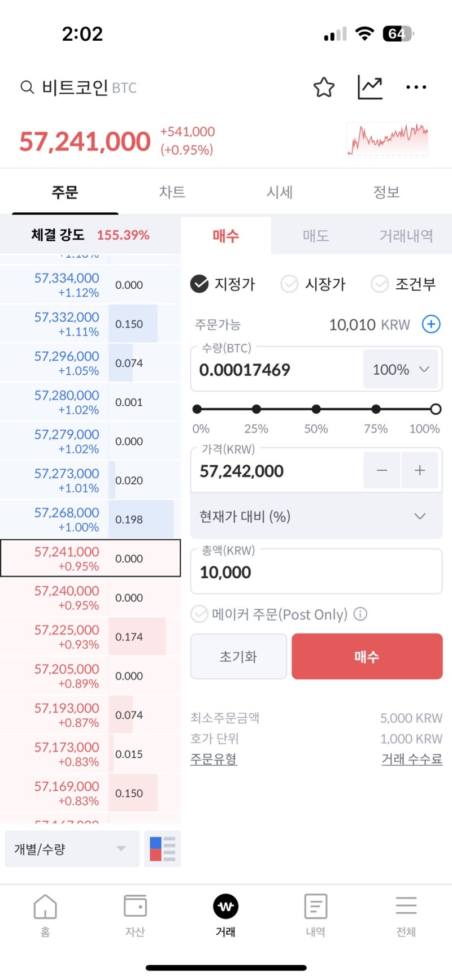Open the search for another coin
The width and height of the screenshot is (452, 980).
tap(27, 87)
